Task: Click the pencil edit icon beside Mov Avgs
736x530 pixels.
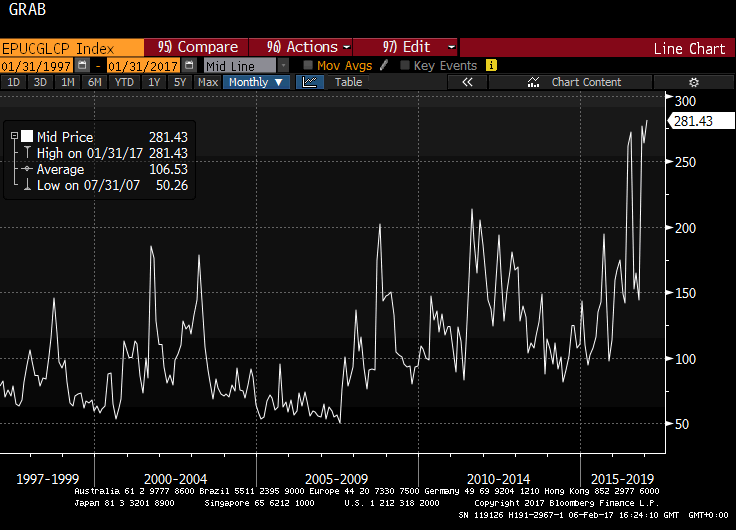Action: coord(384,65)
